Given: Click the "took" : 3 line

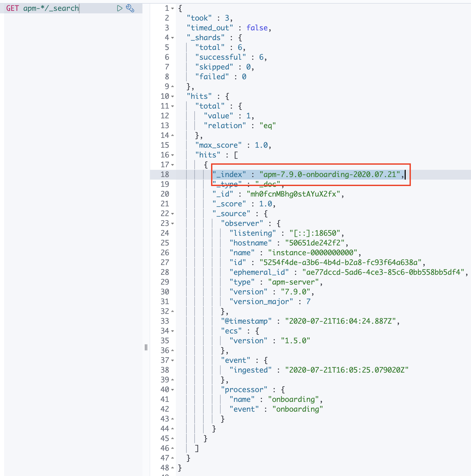Looking at the screenshot, I should coord(210,18).
